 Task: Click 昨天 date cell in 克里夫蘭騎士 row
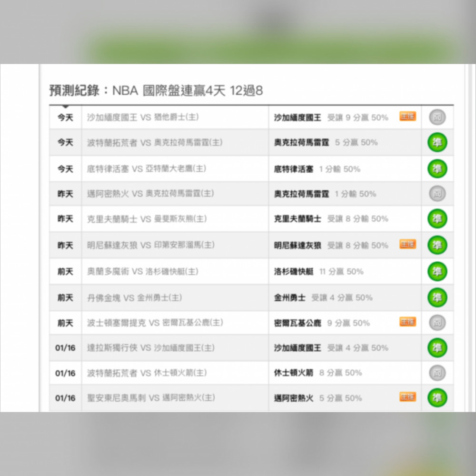(65, 219)
